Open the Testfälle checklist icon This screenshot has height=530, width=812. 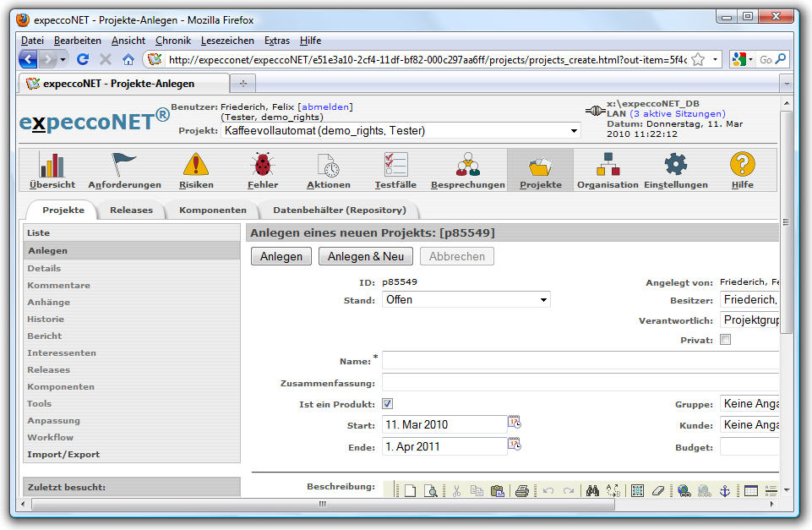[395, 165]
